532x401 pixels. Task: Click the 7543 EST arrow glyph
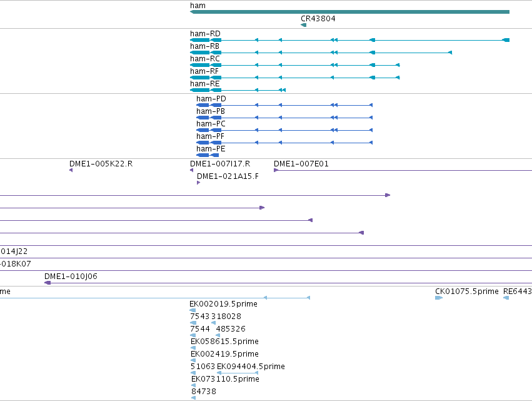click(x=193, y=323)
